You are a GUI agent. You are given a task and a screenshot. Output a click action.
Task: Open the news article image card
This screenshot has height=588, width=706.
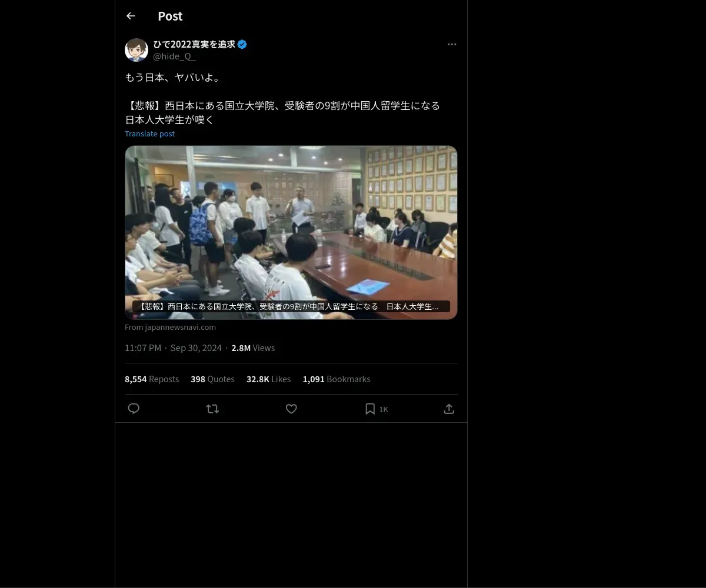[x=291, y=232]
